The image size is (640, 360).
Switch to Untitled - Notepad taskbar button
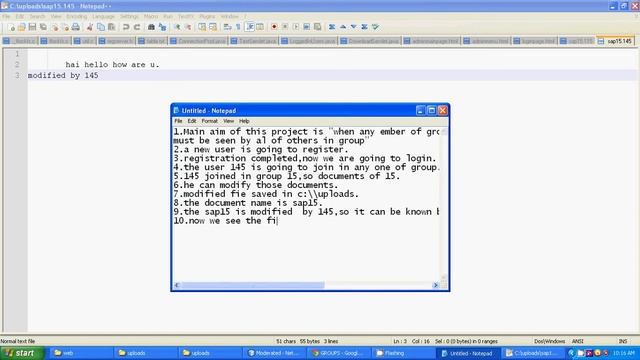point(469,353)
